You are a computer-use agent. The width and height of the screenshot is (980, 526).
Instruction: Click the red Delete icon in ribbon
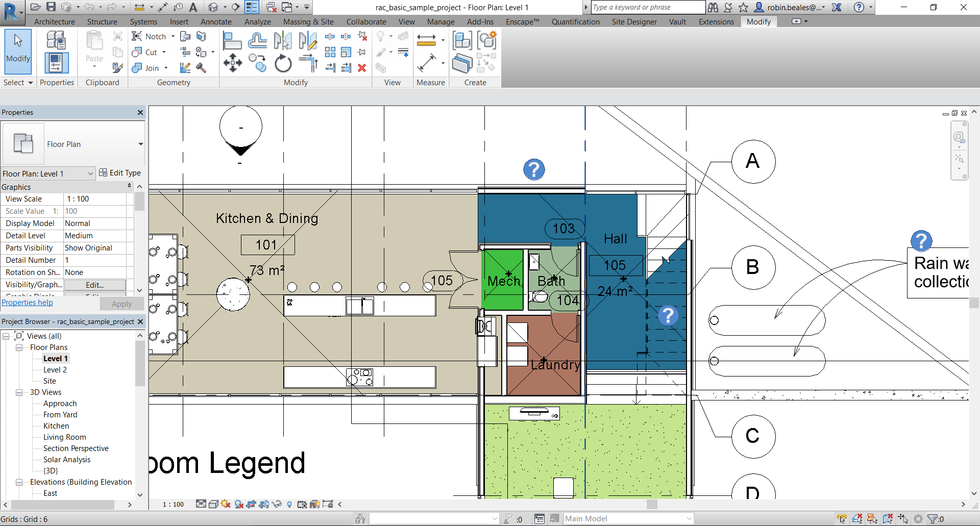(x=362, y=68)
